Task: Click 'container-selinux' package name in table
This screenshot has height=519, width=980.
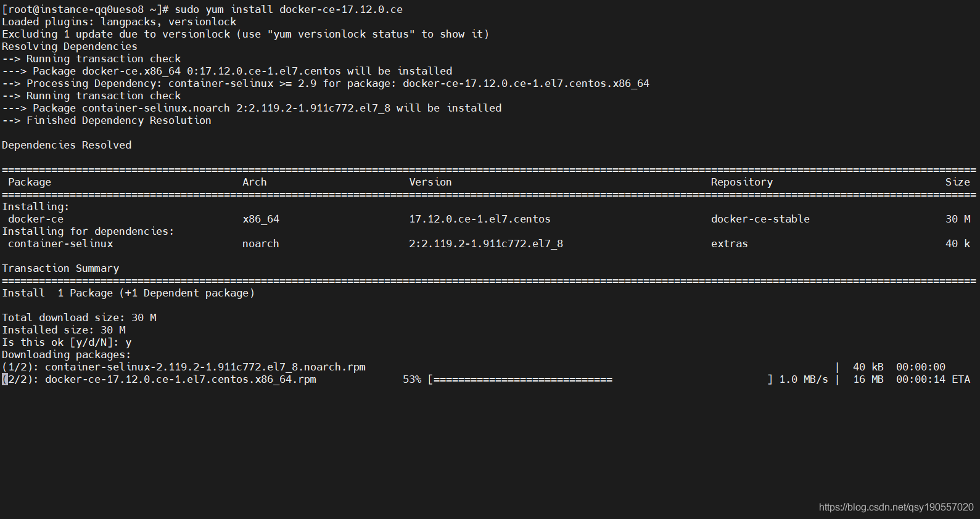Action: (x=60, y=243)
